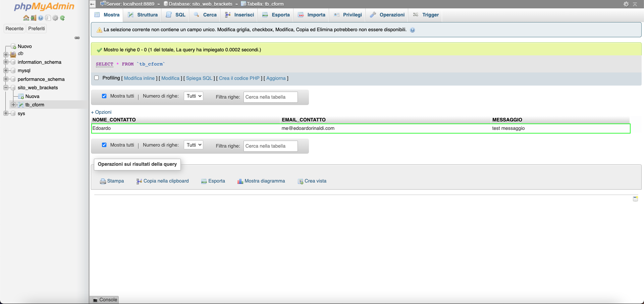Click the Recente button

tap(14, 29)
